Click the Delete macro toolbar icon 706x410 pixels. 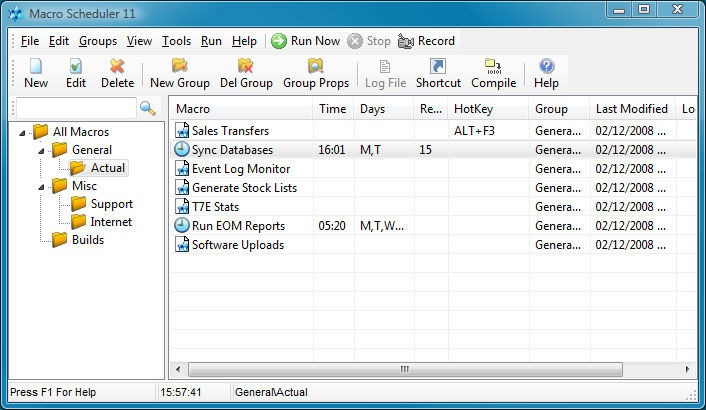[x=117, y=67]
